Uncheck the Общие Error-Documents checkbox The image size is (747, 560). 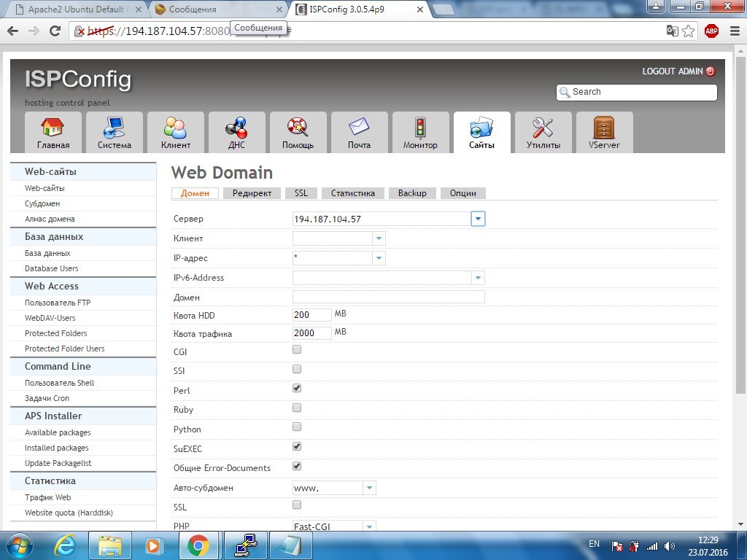[297, 466]
